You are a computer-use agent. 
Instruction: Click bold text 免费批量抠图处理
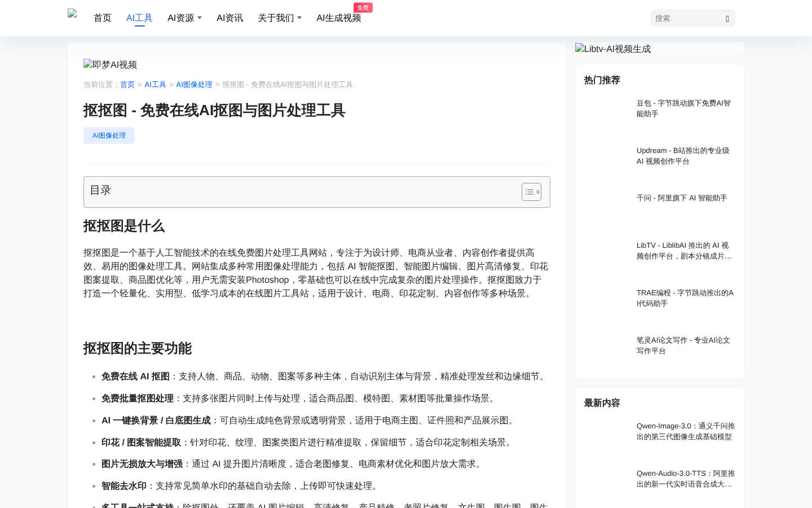click(138, 398)
